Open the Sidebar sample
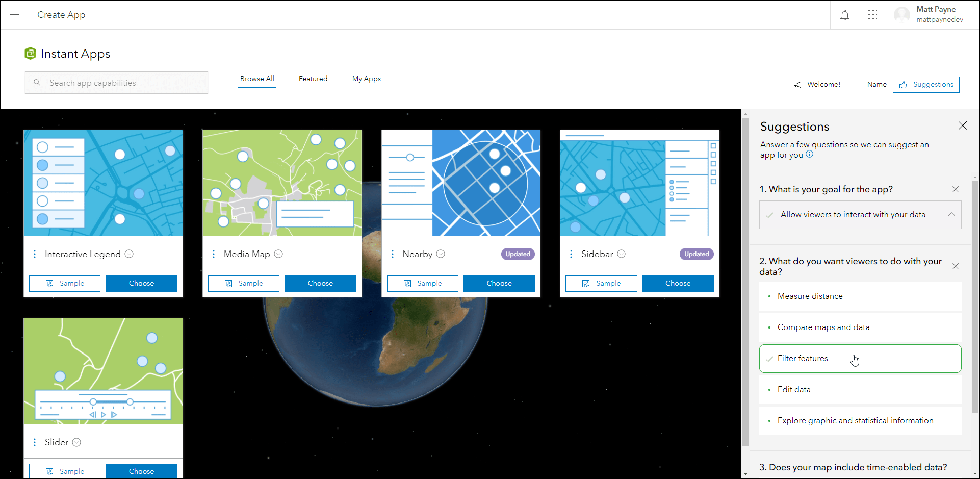980x479 pixels. [601, 284]
